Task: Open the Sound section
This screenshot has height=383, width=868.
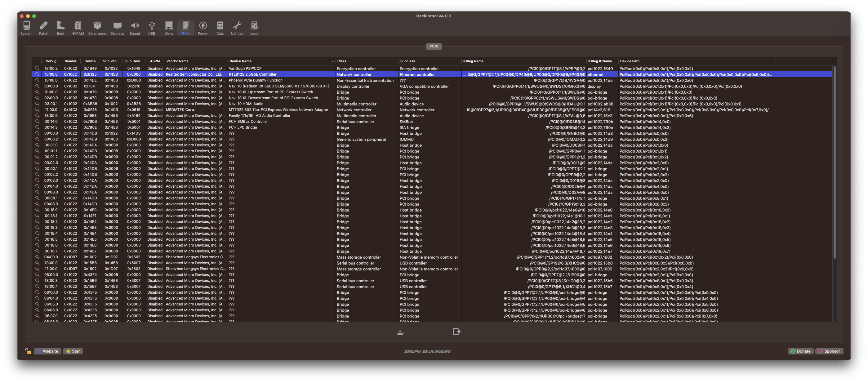Action: click(x=135, y=28)
